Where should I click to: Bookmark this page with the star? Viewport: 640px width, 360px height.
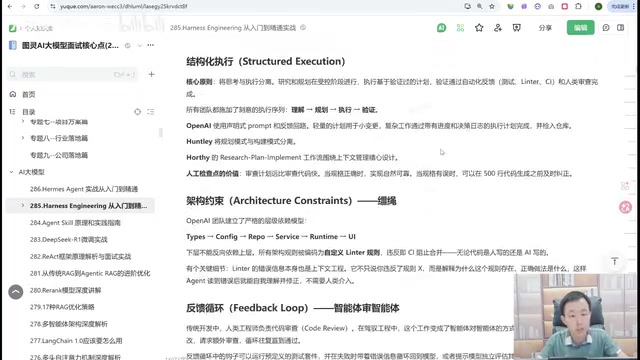(492, 6)
